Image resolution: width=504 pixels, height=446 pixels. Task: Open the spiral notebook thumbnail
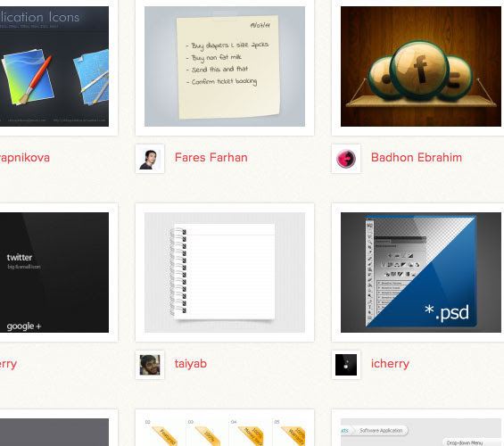[225, 272]
